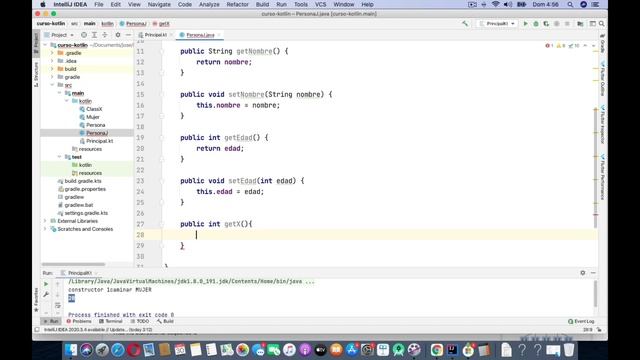The image size is (640, 360).
Task: Minimize the Run tool window
Action: tap(593, 273)
